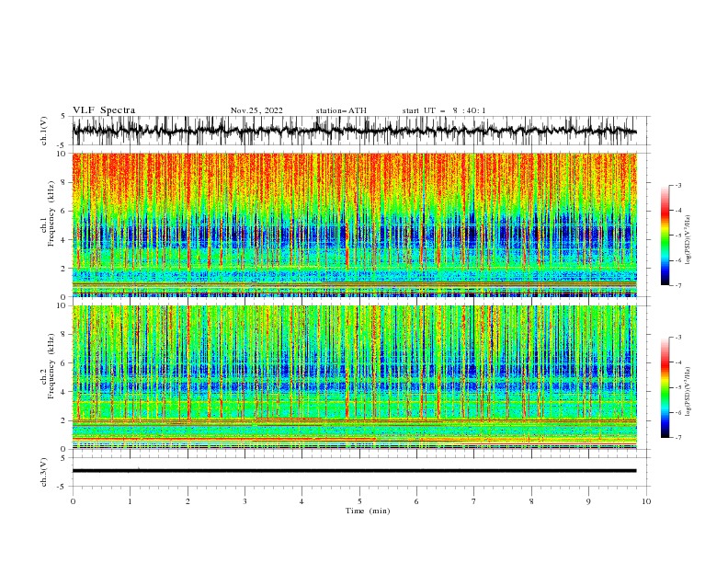Select the "Time (min)" axis label
Screen dimensions: 728x563
(368, 511)
